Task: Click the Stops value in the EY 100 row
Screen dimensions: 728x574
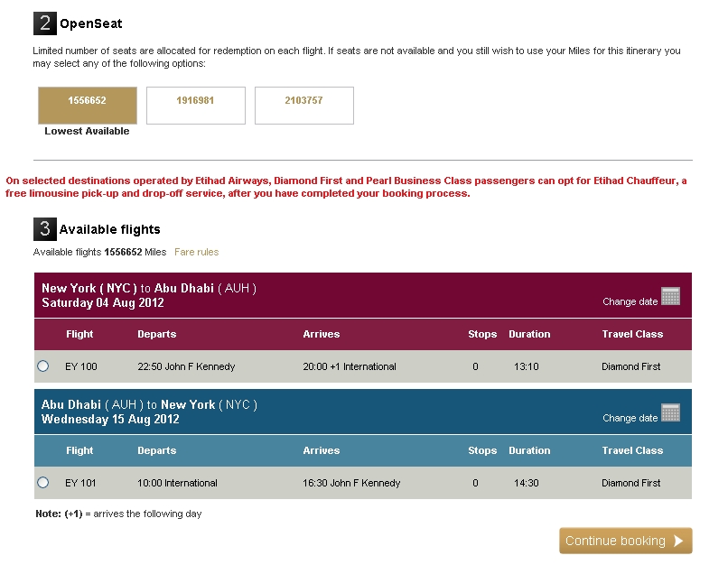Action: coord(475,366)
